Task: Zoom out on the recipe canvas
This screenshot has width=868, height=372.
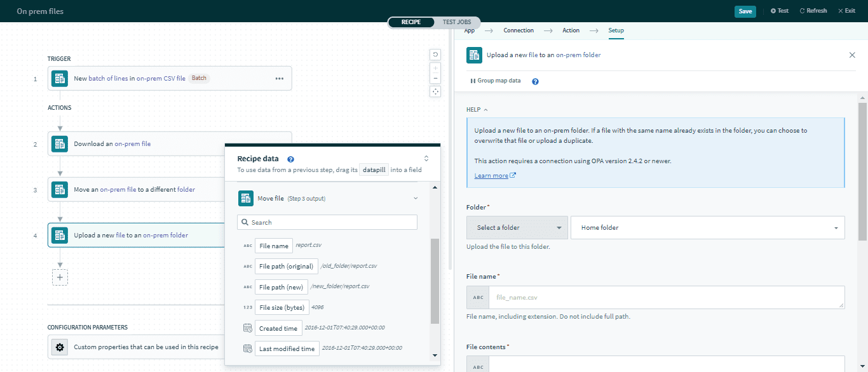Action: click(x=435, y=78)
